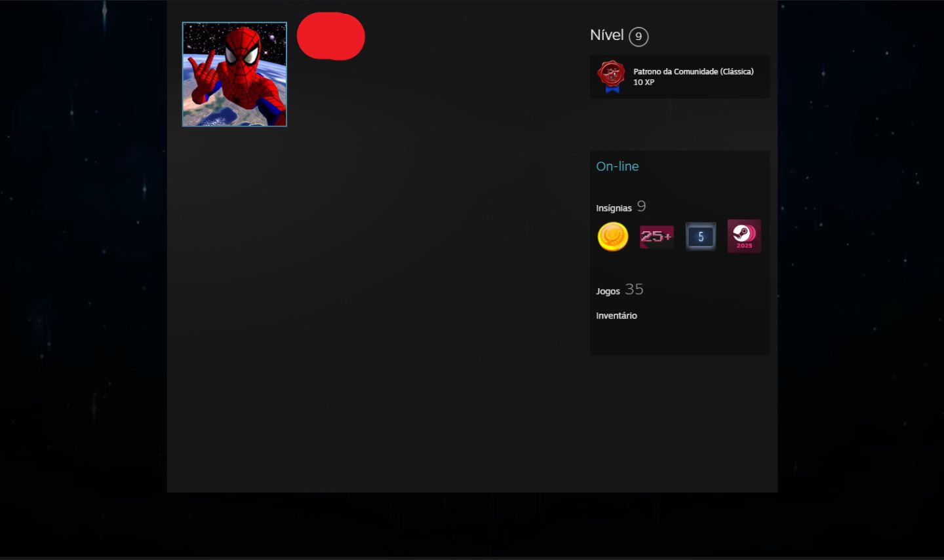This screenshot has height=560, width=944.
Task: Click the badge count 9 beside Insígnias
Action: tap(641, 206)
